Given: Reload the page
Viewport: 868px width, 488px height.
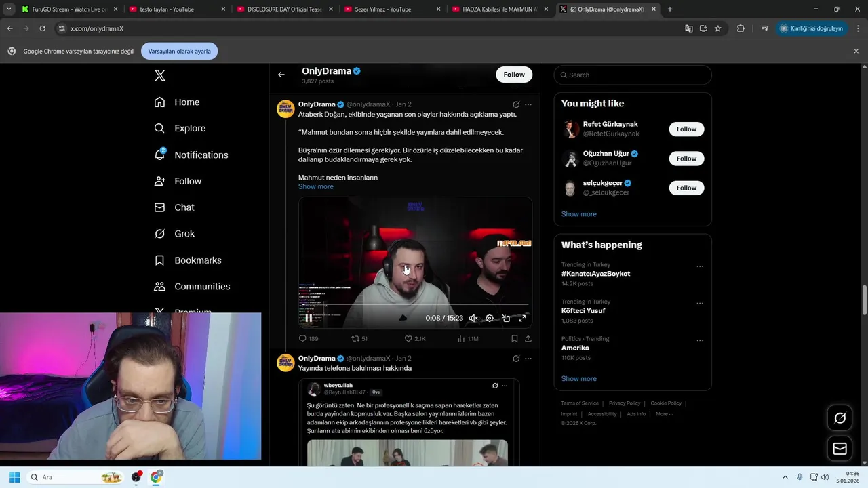Looking at the screenshot, I should coord(43,28).
